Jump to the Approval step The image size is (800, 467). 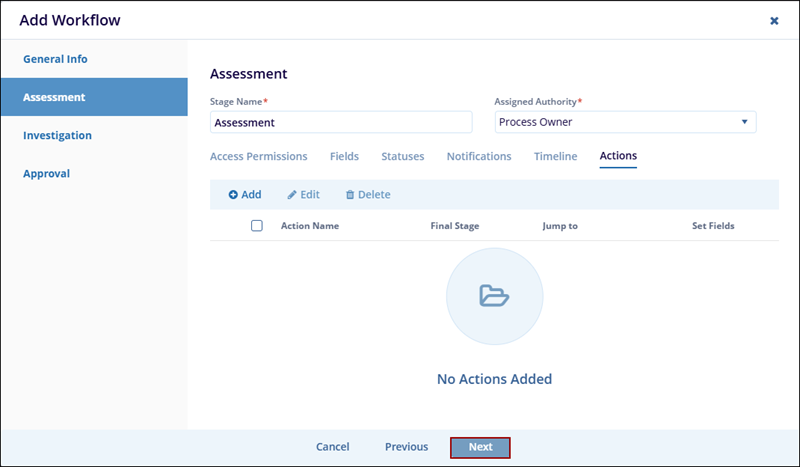click(46, 173)
